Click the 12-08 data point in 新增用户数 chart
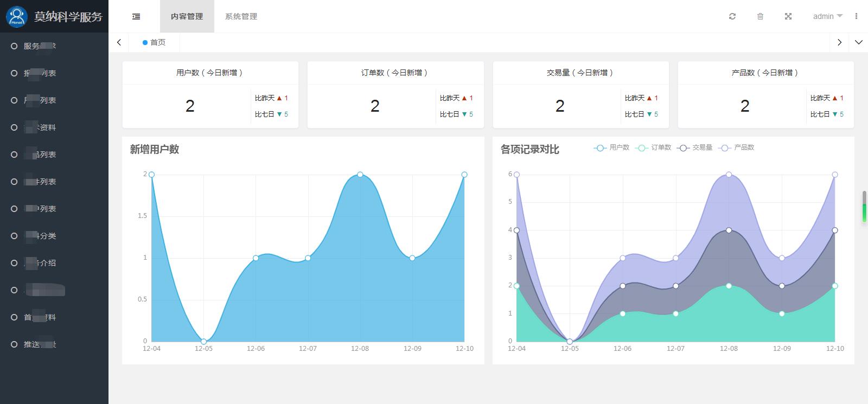This screenshot has height=404, width=868. 360,175
